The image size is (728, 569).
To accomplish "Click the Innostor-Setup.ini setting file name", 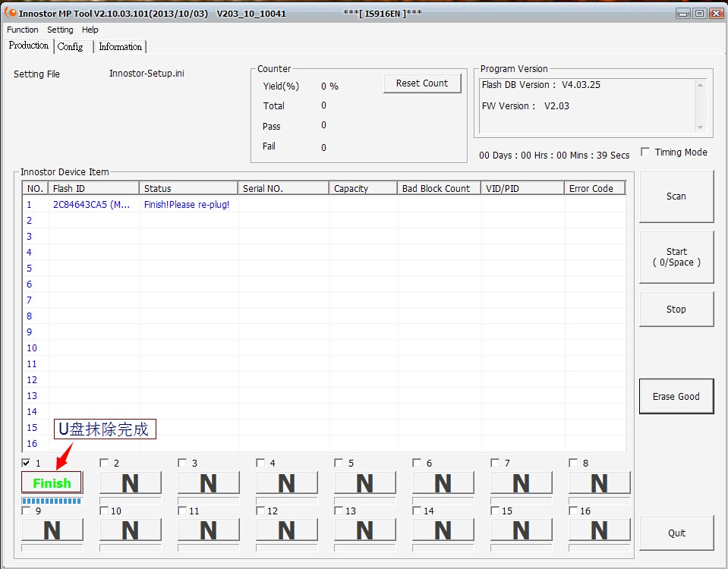I will pyautogui.click(x=147, y=74).
